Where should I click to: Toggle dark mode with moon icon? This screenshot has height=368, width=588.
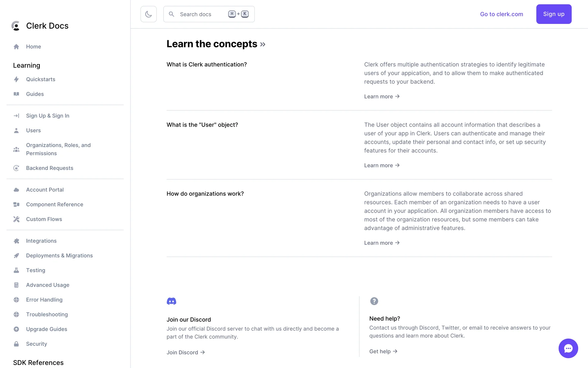(149, 14)
